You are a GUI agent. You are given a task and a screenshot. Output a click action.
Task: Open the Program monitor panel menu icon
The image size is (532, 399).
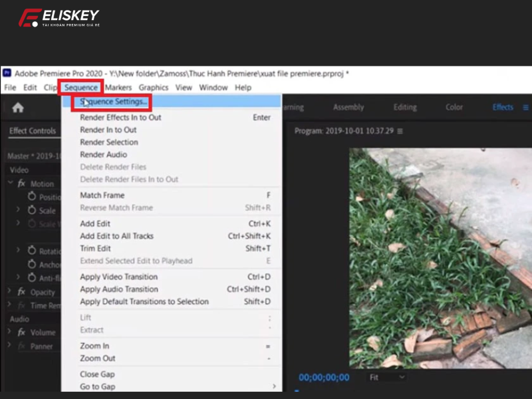400,131
